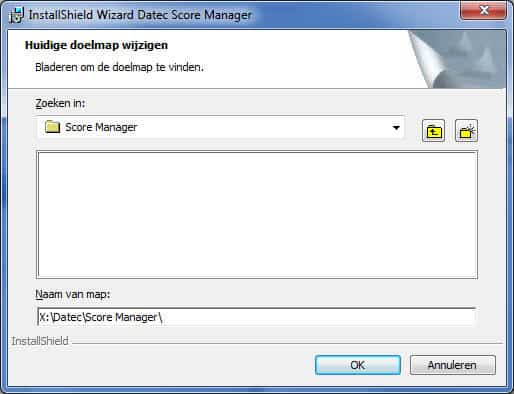Image resolution: width=514 pixels, height=394 pixels.
Task: Click the Naam van map path field
Action: click(x=257, y=317)
